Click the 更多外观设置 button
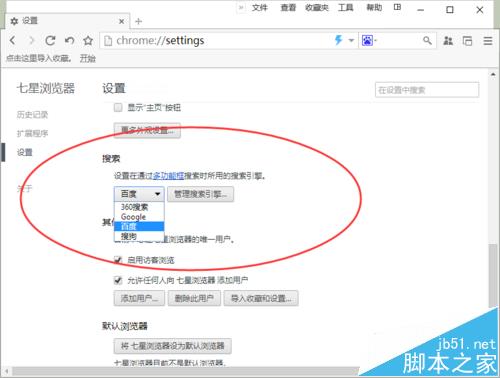 (x=147, y=130)
